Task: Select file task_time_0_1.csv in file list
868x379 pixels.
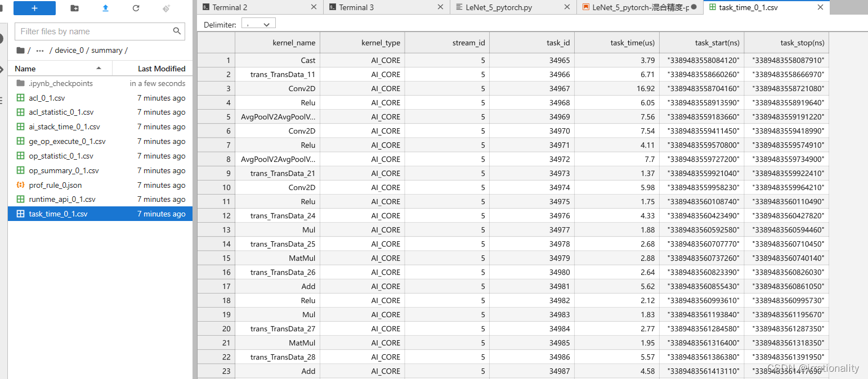Action: [100, 214]
